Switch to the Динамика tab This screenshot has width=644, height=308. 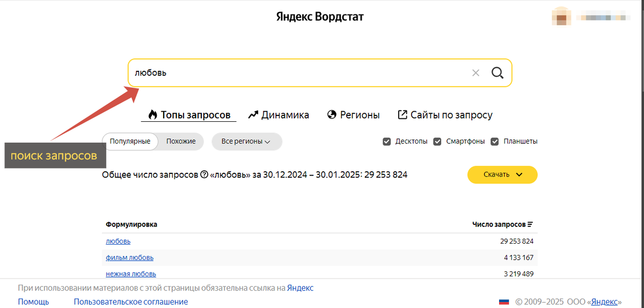point(279,115)
